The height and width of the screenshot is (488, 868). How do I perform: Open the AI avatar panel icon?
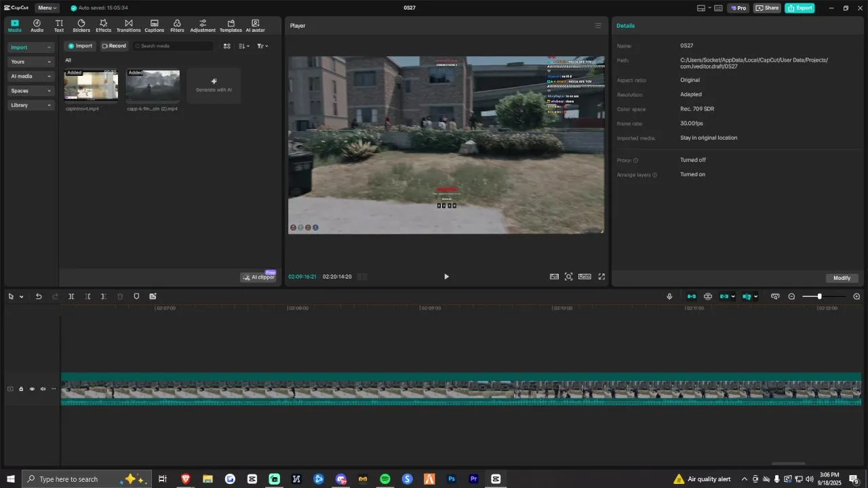coord(255,26)
